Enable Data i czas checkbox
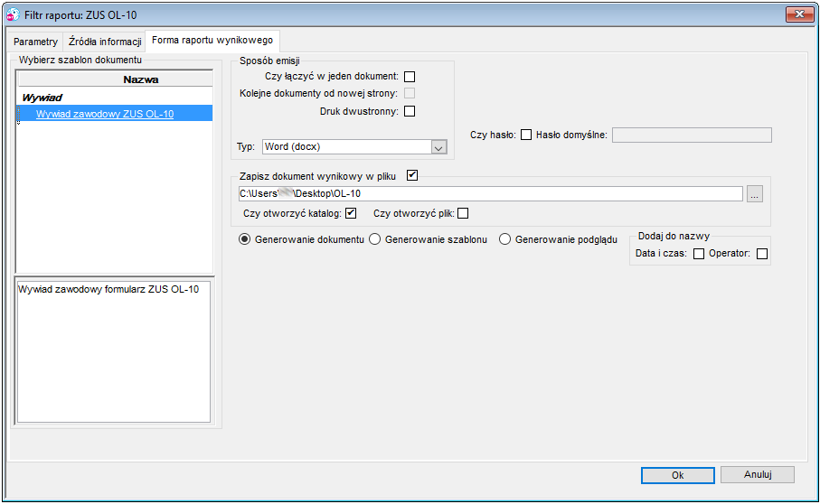Screen dimensions: 820x504 [699, 254]
